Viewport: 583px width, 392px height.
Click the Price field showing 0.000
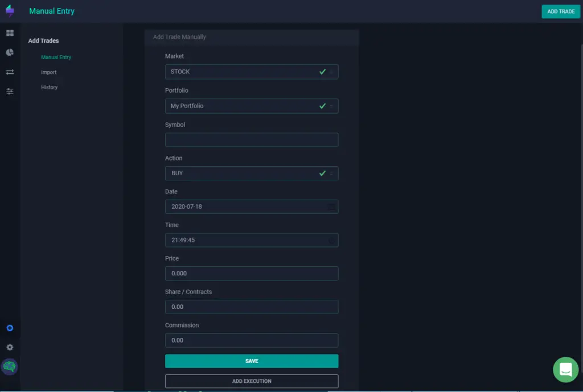252,274
